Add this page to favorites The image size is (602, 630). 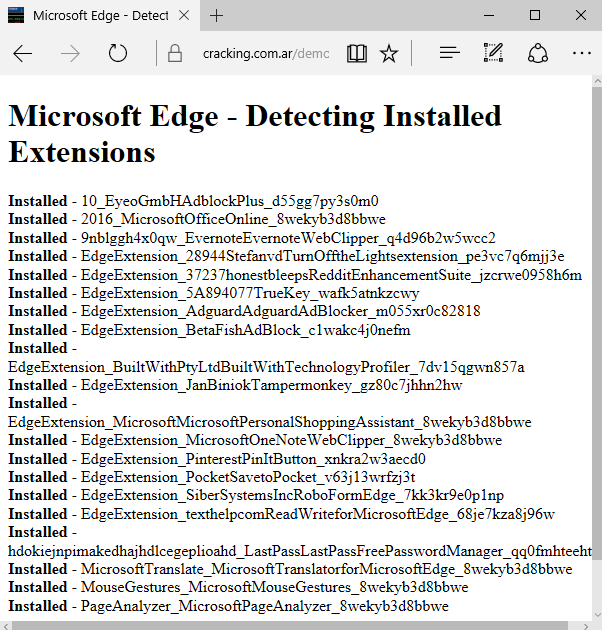pos(389,53)
